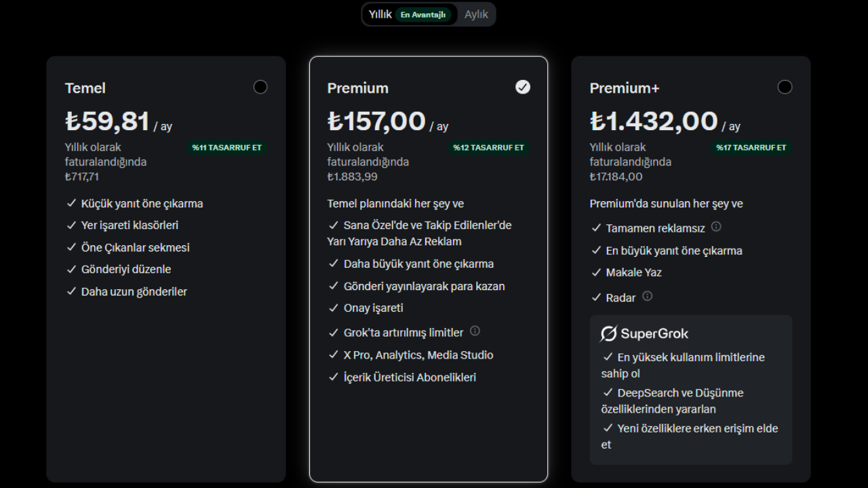The height and width of the screenshot is (488, 868).
Task: Click the En Avantajlı badge
Action: (x=423, y=15)
